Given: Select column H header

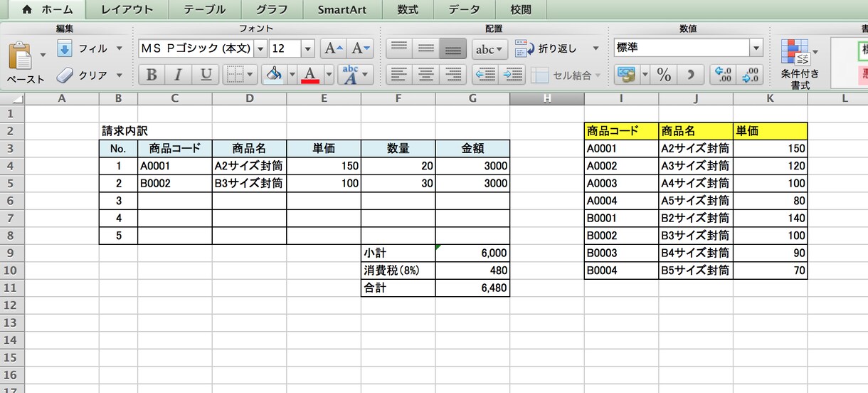Looking at the screenshot, I should coord(546,98).
